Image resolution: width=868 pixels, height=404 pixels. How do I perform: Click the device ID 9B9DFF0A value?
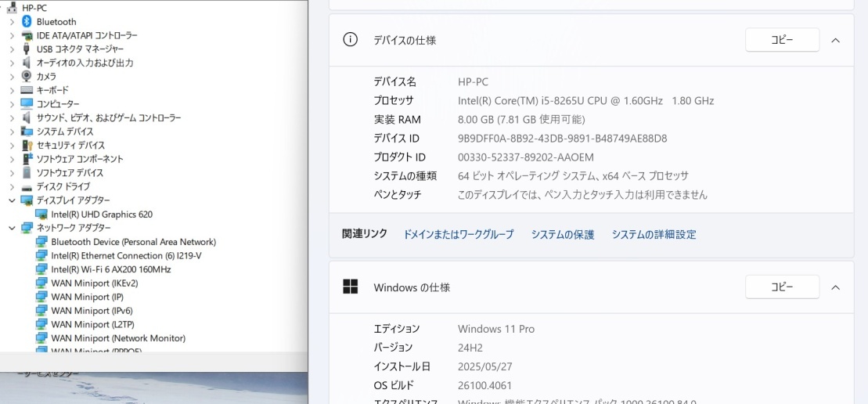[563, 139]
